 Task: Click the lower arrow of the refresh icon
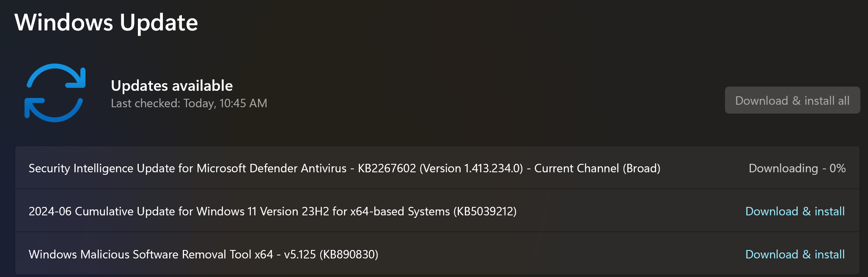tap(53, 110)
